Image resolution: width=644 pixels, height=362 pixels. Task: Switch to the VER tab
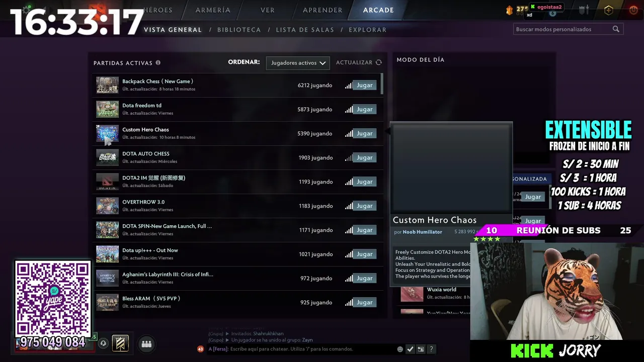[268, 10]
